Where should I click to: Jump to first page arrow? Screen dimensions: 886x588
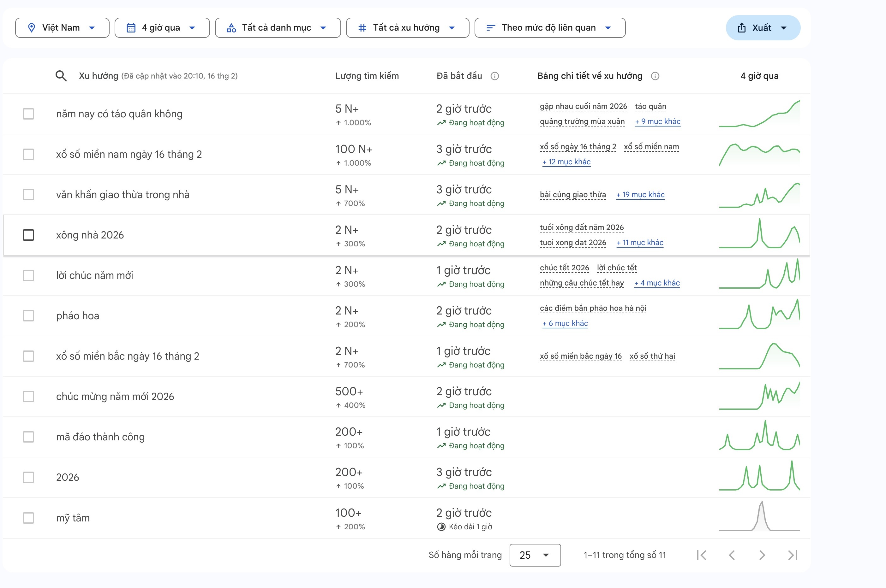coord(701,555)
